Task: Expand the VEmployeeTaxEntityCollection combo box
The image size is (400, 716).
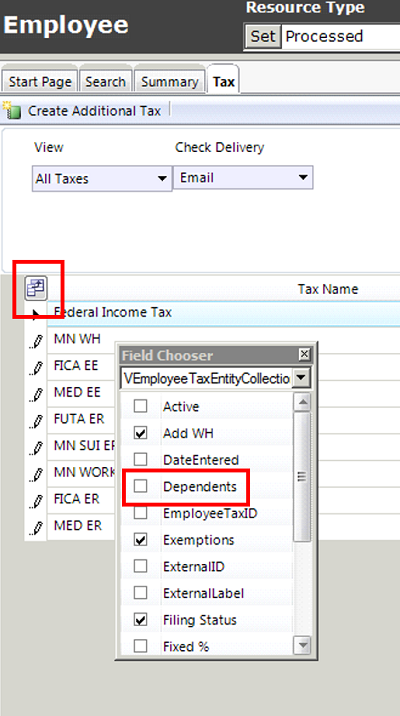Action: pyautogui.click(x=301, y=379)
